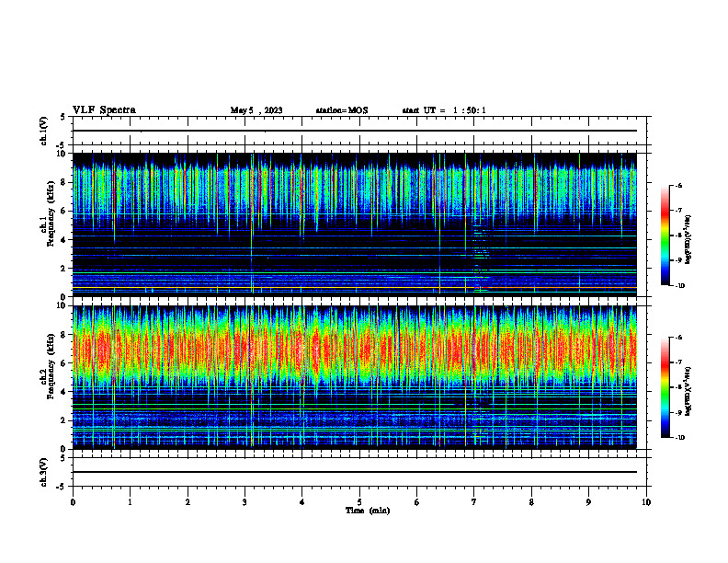The height and width of the screenshot is (563, 728).
Task: Click the ch.1 spectrogram panel
Action: pos(355,224)
